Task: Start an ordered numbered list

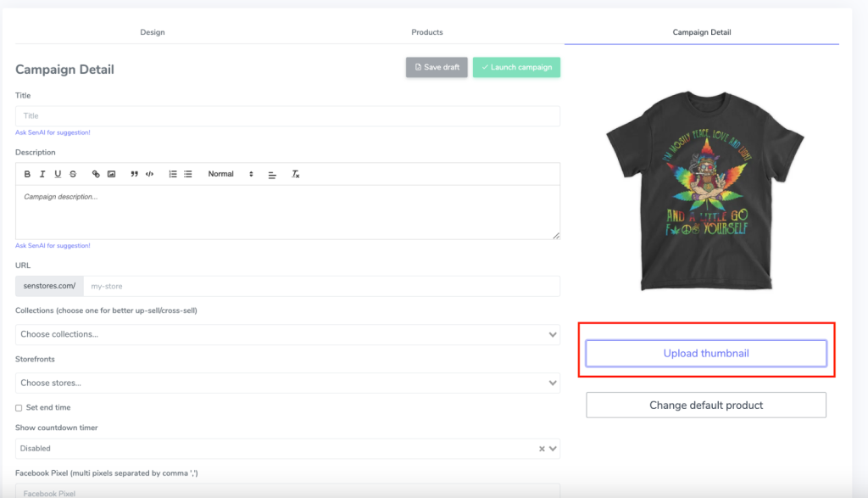Action: 173,174
